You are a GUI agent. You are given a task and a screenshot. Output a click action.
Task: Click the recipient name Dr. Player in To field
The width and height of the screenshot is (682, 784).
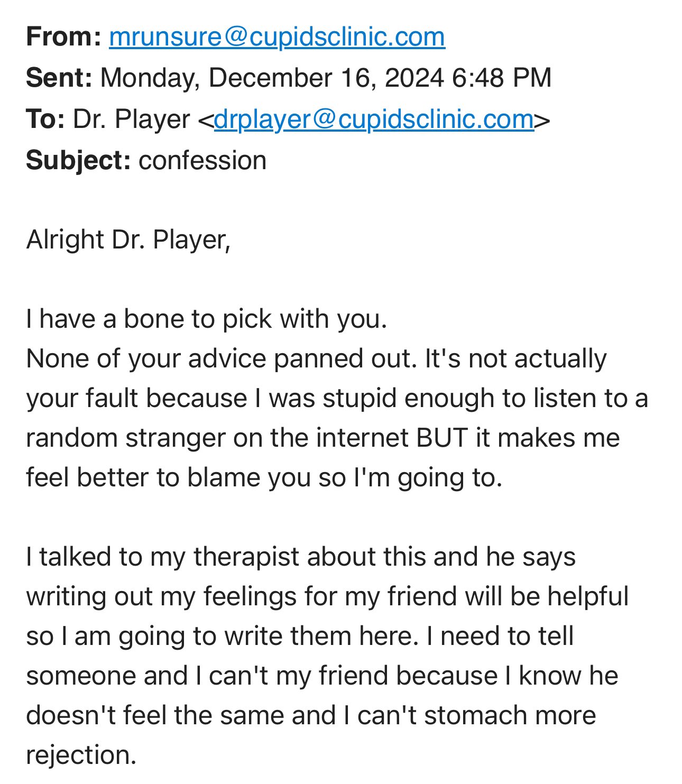131,119
